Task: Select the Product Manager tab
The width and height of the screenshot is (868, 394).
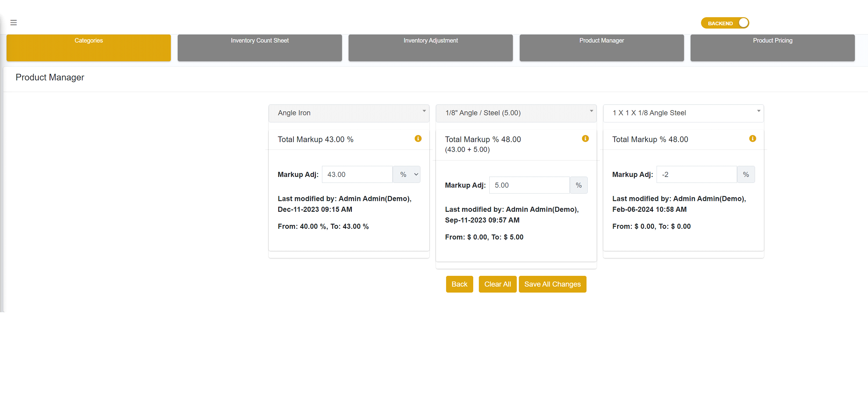Action: 601,48
